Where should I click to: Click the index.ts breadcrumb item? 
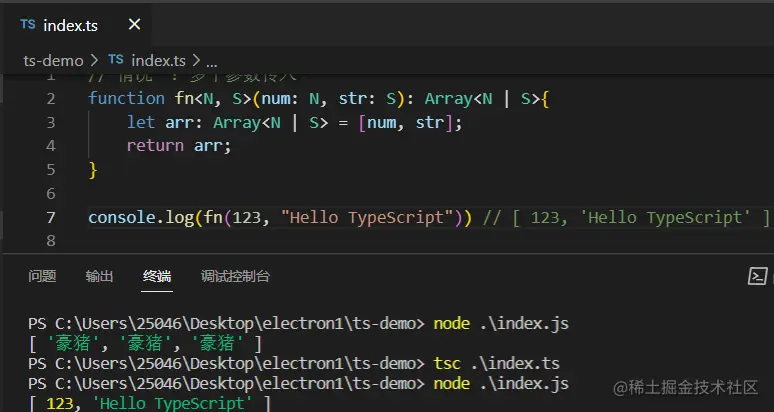158,61
